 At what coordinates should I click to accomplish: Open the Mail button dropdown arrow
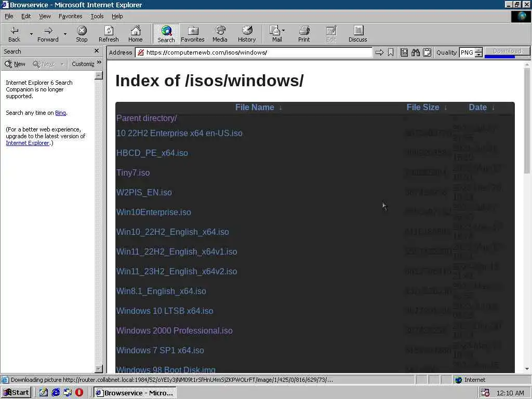coord(284,31)
